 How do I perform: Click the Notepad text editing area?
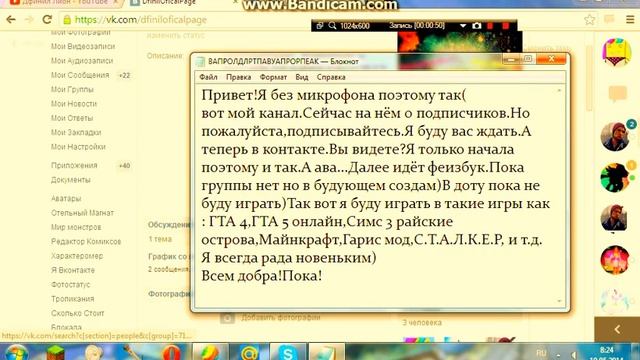click(x=375, y=195)
